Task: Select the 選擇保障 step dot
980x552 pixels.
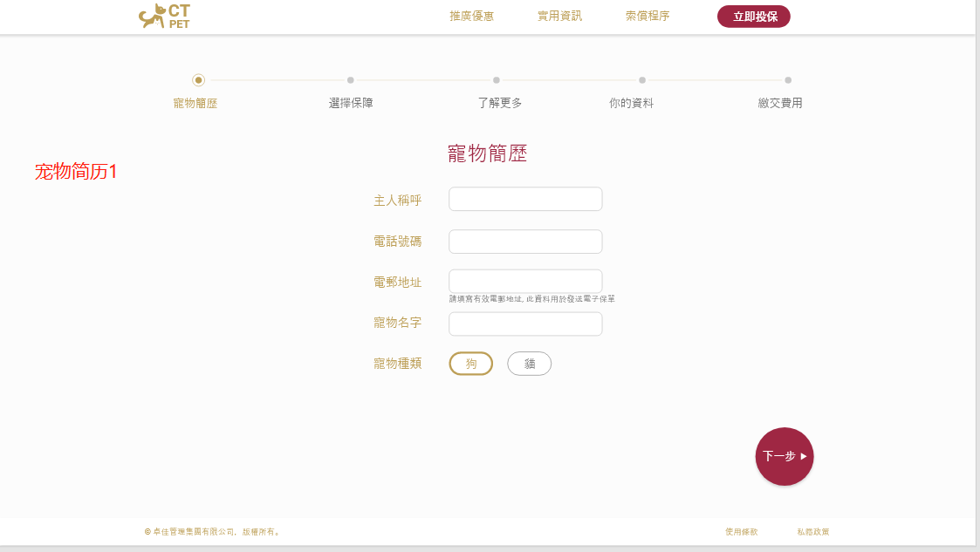Action: (x=351, y=80)
